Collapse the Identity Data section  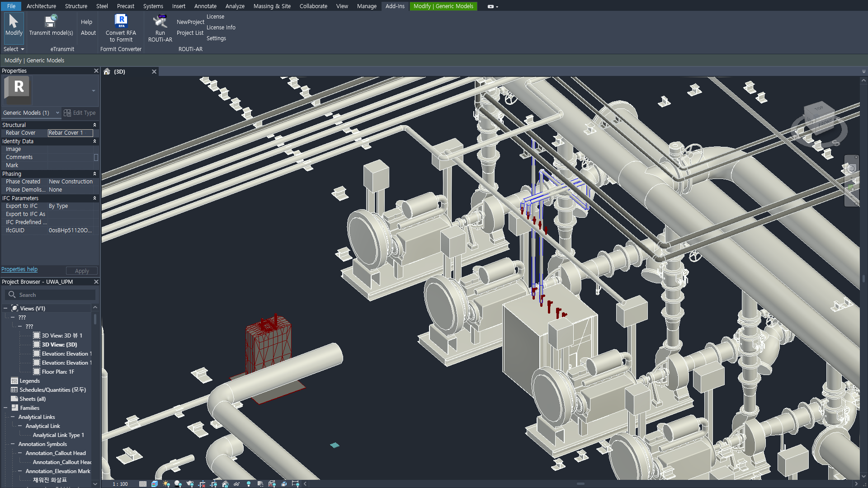click(94, 141)
